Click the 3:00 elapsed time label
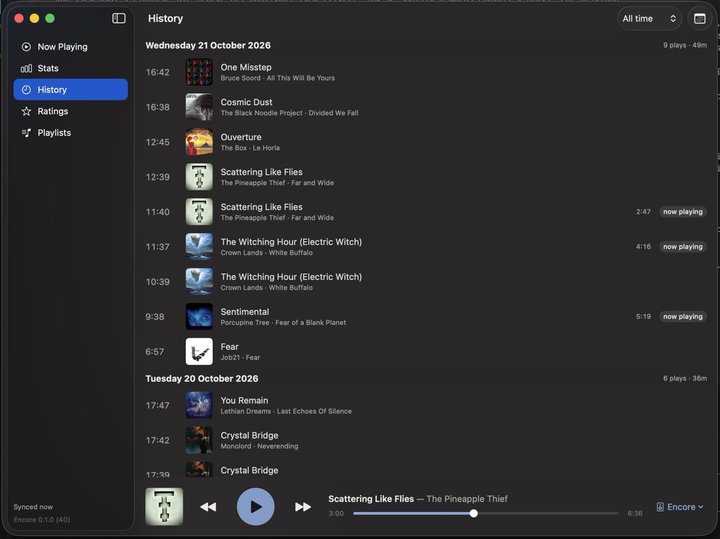The image size is (720, 539). click(336, 513)
